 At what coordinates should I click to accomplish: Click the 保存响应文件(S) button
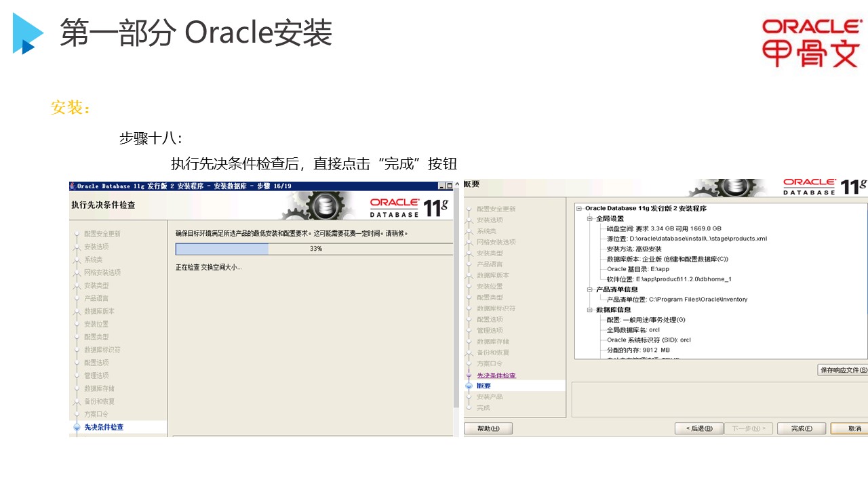click(x=843, y=370)
